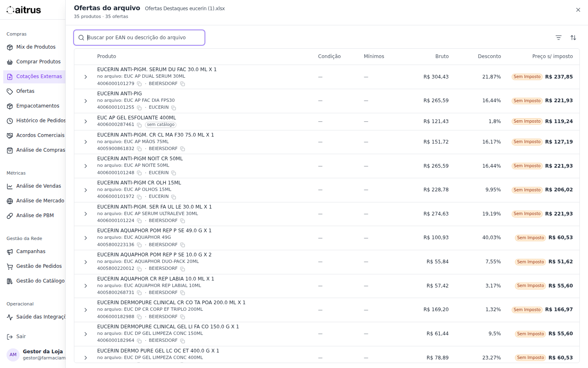Click the Bruto column header
Viewport: 588px width, 368px height.
point(442,56)
